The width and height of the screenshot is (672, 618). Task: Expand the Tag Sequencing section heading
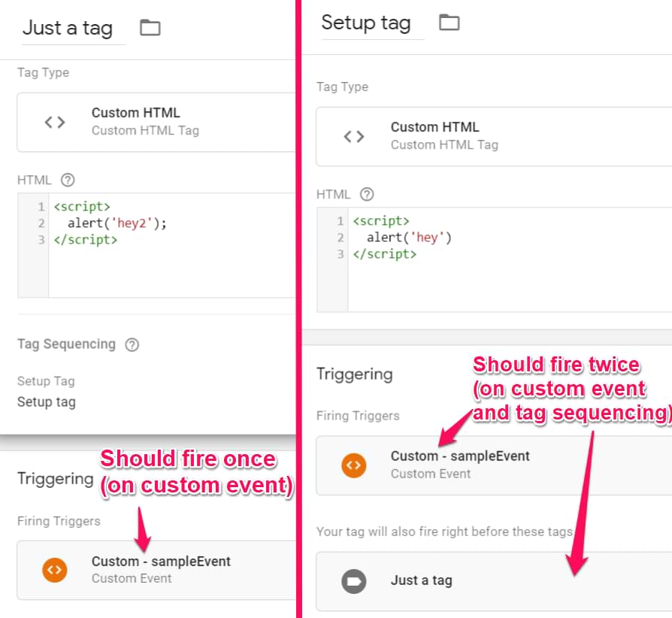point(66,344)
